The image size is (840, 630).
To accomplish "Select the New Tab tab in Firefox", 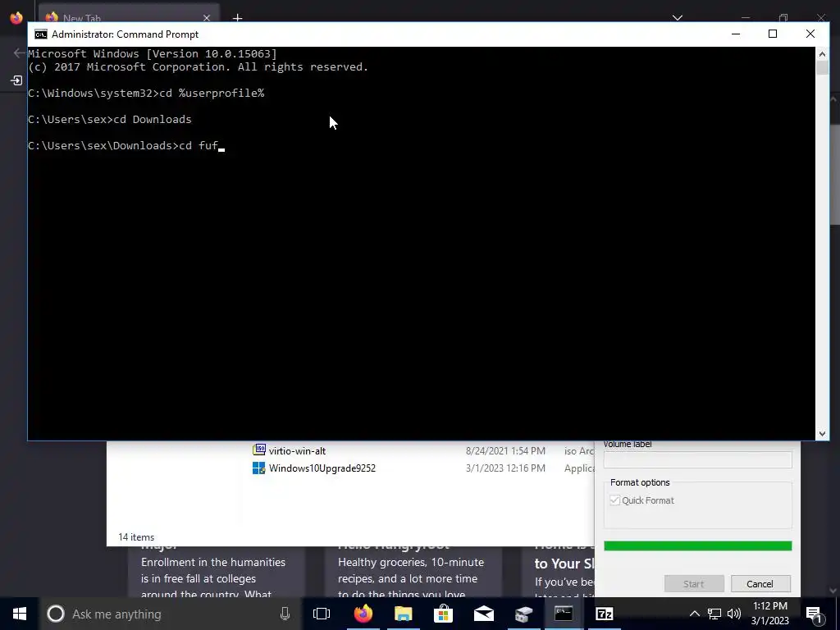I will tap(129, 16).
